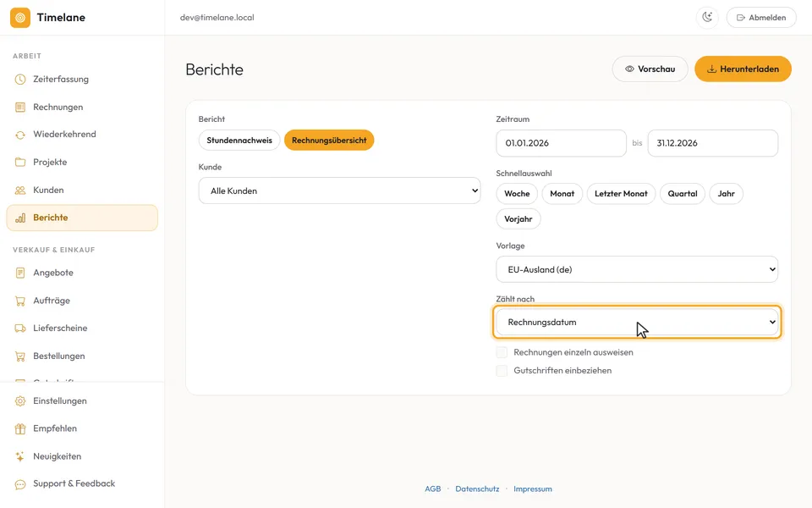This screenshot has width=812, height=508.
Task: Check the Gutschriften einbeziehen checkbox
Action: [x=502, y=371]
